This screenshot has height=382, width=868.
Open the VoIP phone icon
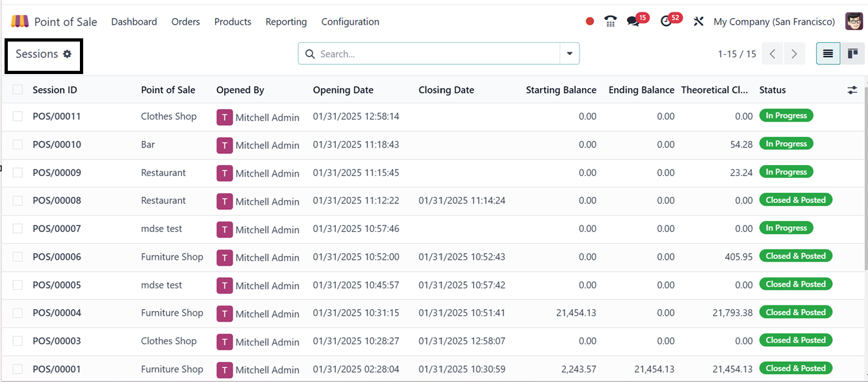[610, 21]
